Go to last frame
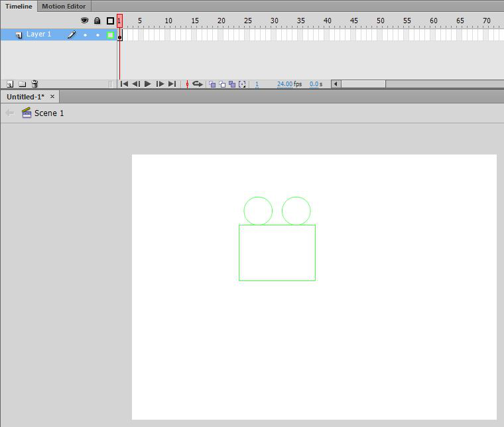 172,84
